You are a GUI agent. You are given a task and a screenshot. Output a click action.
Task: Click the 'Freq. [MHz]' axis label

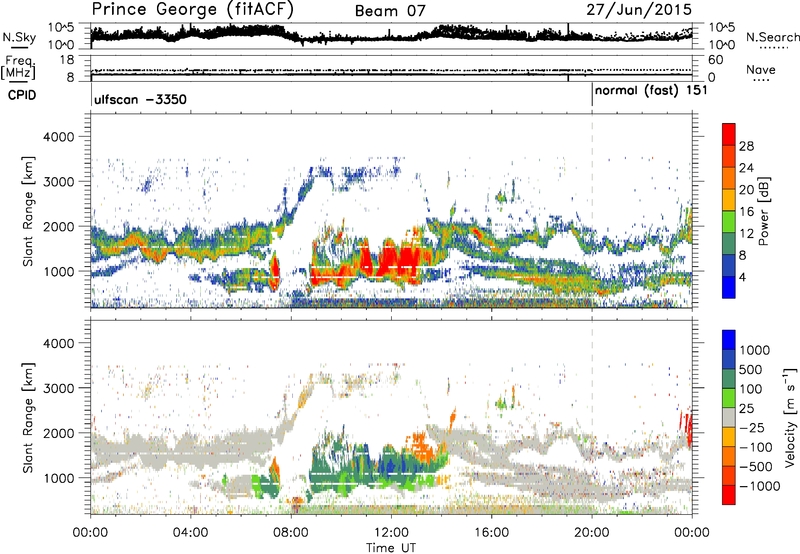click(18, 68)
